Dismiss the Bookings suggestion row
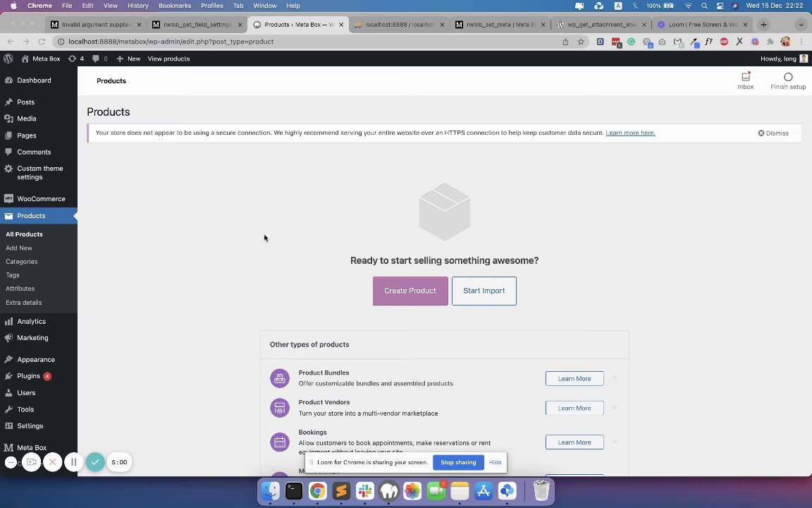The height and width of the screenshot is (508, 812). [614, 442]
